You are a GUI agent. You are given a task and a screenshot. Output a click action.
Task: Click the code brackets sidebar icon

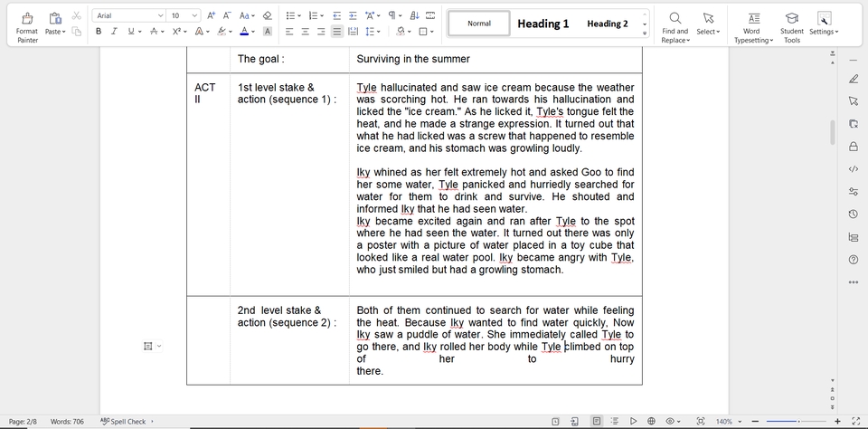point(853,169)
